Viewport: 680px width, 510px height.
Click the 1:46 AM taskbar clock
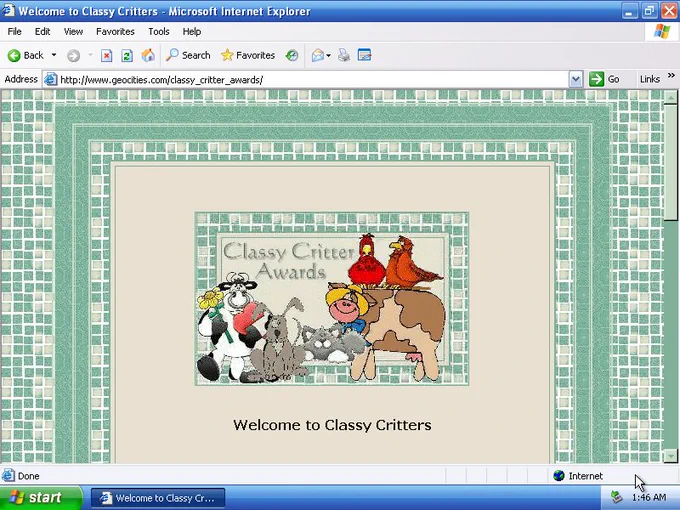(x=649, y=497)
